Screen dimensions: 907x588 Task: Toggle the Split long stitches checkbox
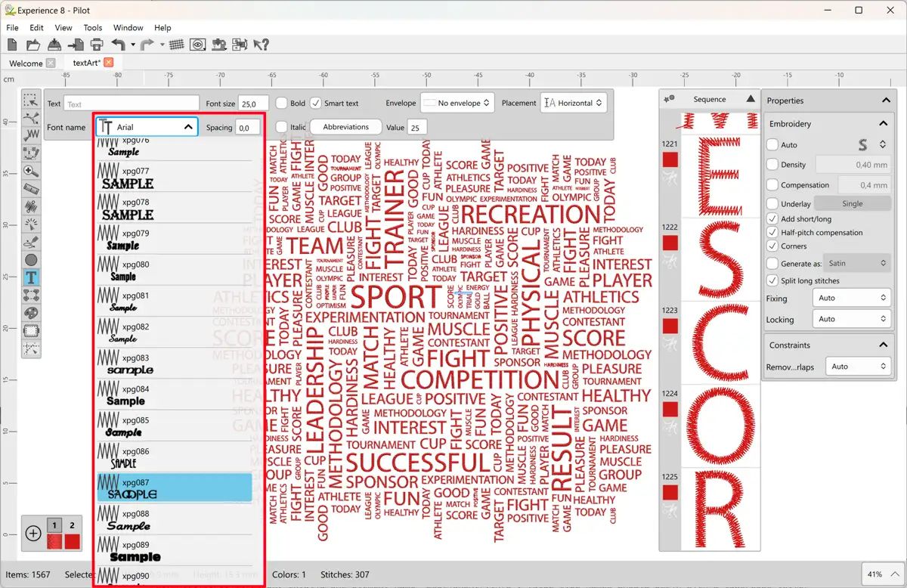(x=772, y=280)
